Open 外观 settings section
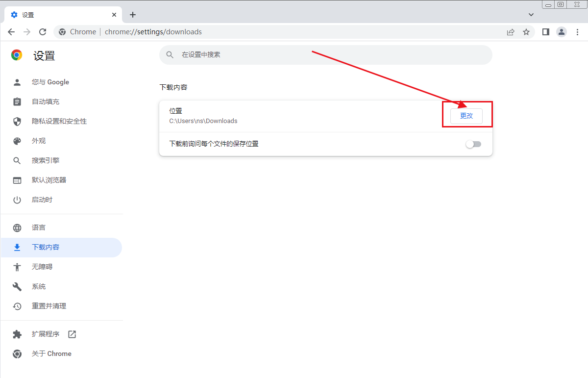The width and height of the screenshot is (588, 378). point(61,141)
